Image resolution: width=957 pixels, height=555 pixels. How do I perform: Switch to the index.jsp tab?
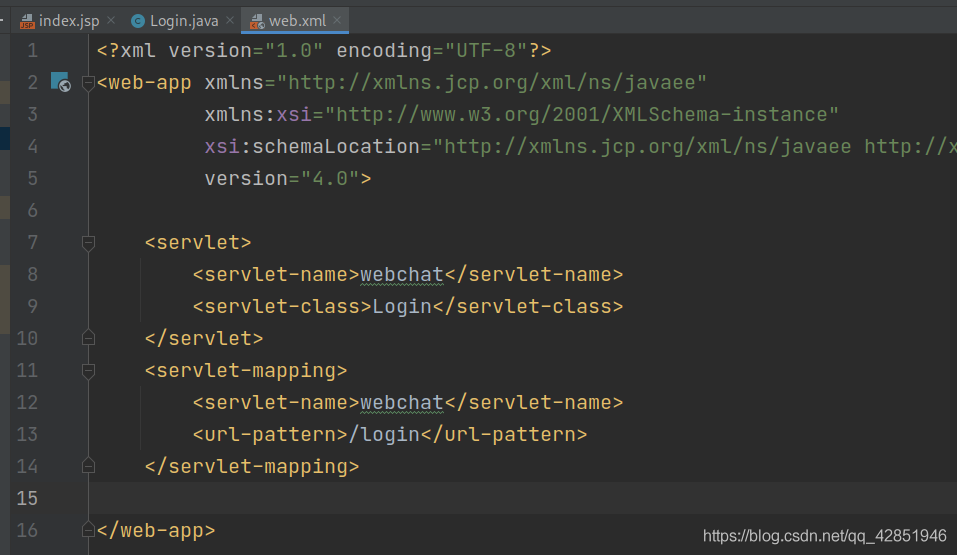click(68, 21)
